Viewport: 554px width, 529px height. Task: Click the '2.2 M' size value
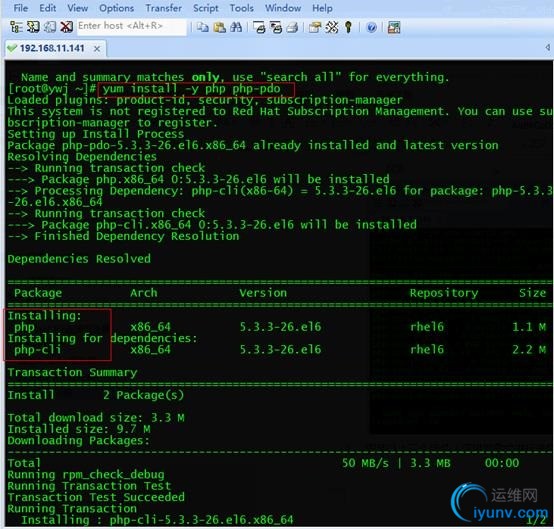(x=529, y=349)
